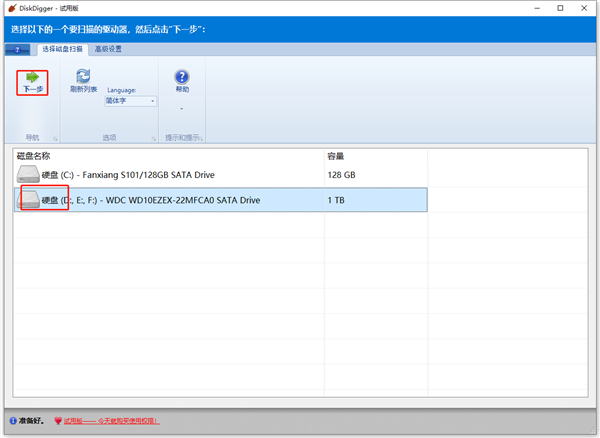This screenshot has width=600, height=438.
Task: Click the Disk Name column header
Action: click(x=35, y=156)
